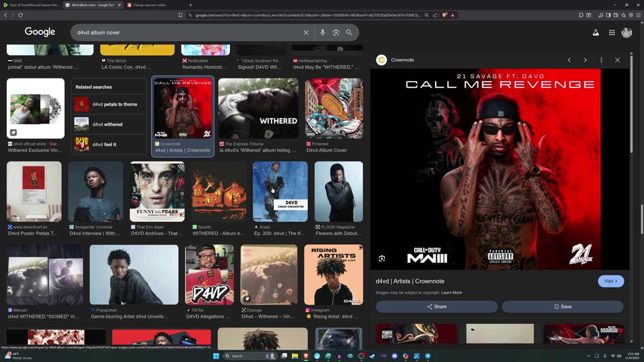Switch to the Change exposure online tab
Screen dimensions: 644x362
154,5
